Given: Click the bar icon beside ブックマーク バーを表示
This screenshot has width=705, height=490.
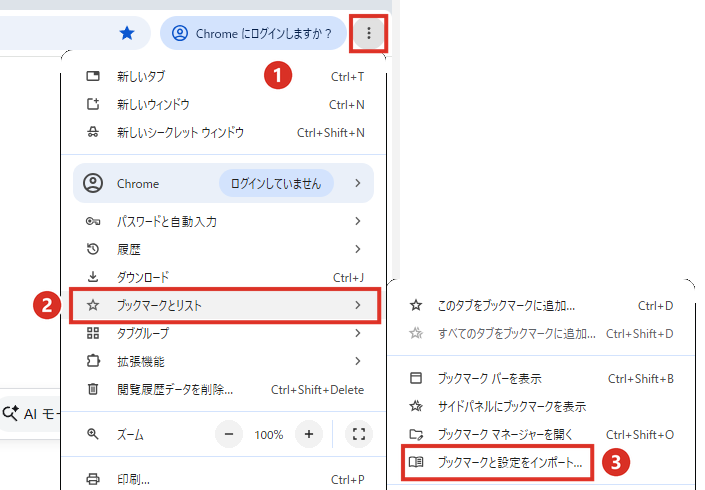Looking at the screenshot, I should (416, 378).
